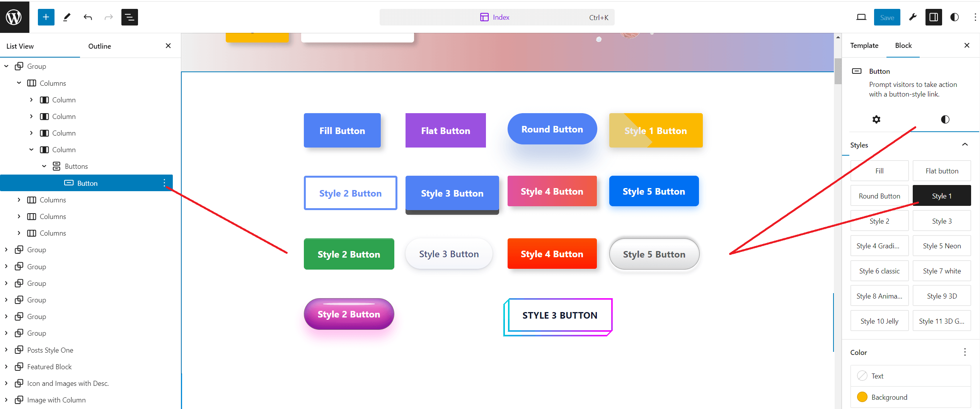Expand the Posts Style One group
The image size is (980, 409).
[6, 350]
